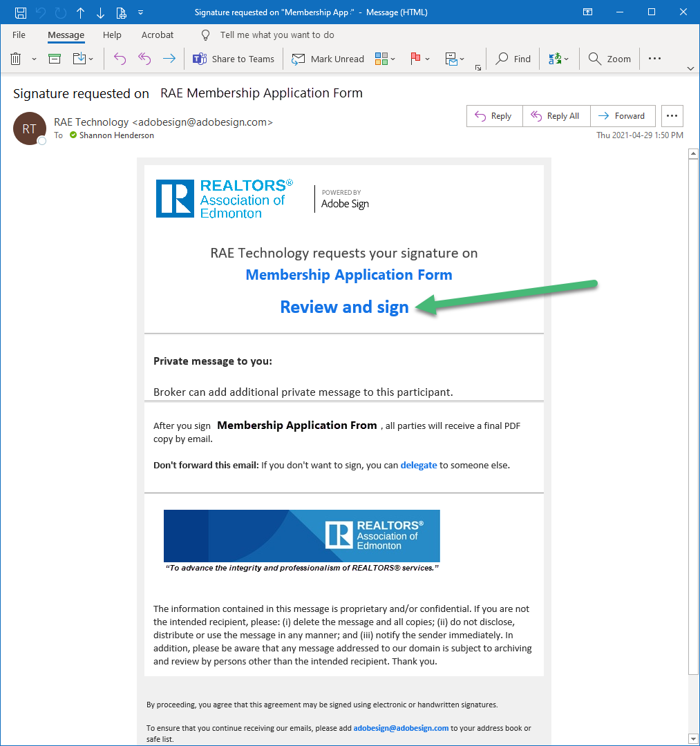The image size is (700, 746).
Task: Mark the message as Unread
Action: coord(328,59)
